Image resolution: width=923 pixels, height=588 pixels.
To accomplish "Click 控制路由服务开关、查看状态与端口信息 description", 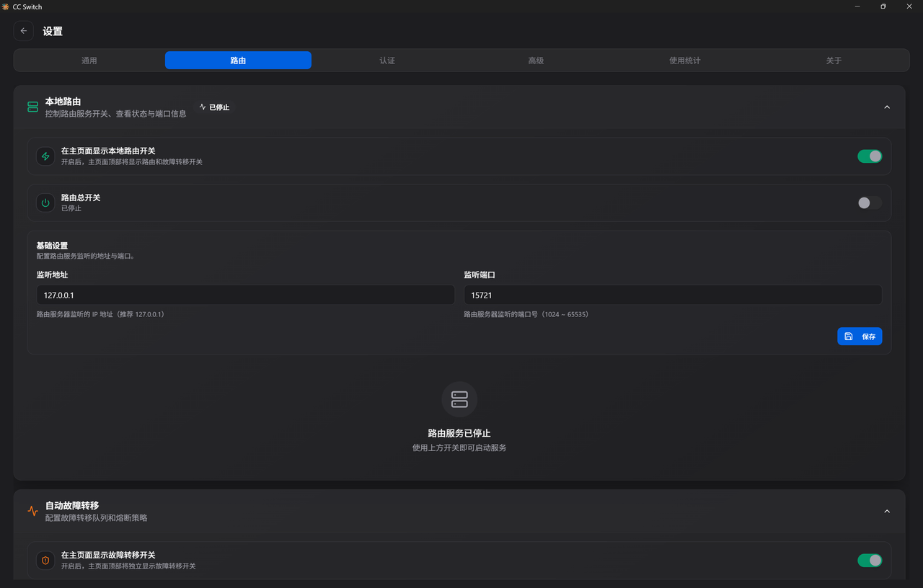I will (x=115, y=114).
